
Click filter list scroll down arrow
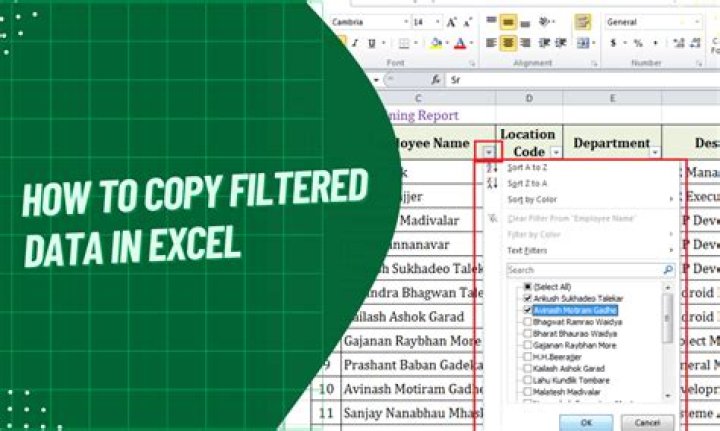click(668, 395)
